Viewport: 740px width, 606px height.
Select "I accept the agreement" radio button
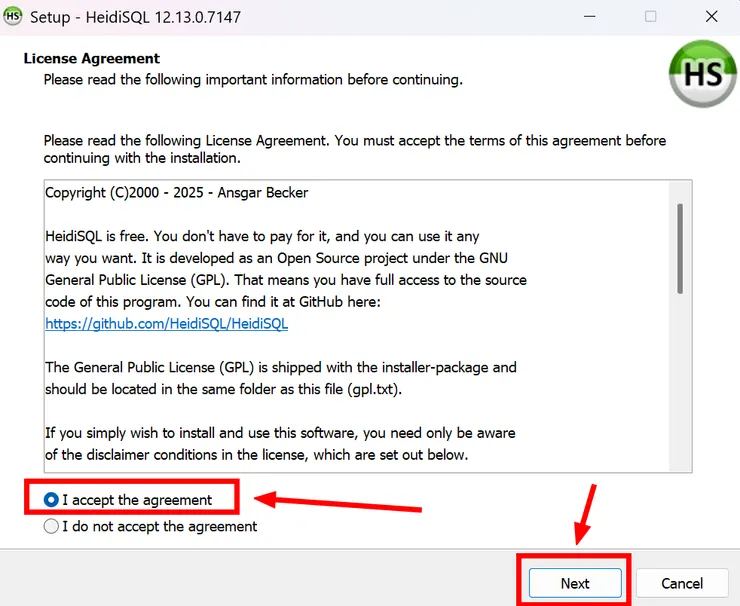click(x=128, y=500)
